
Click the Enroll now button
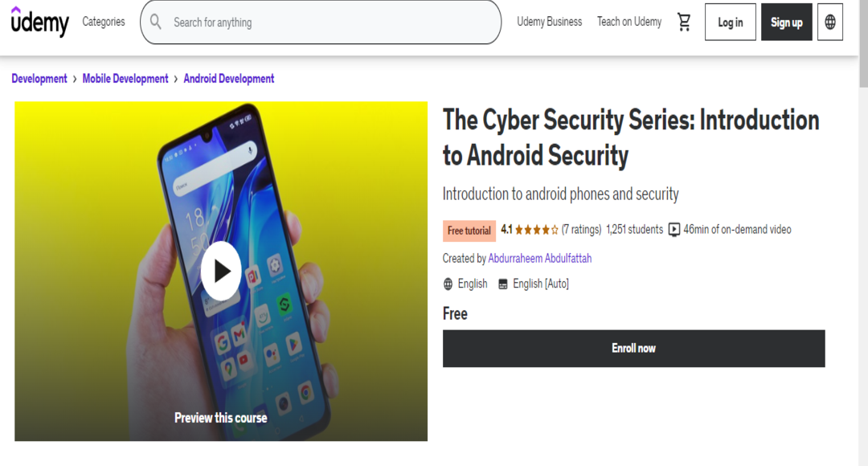coord(634,348)
